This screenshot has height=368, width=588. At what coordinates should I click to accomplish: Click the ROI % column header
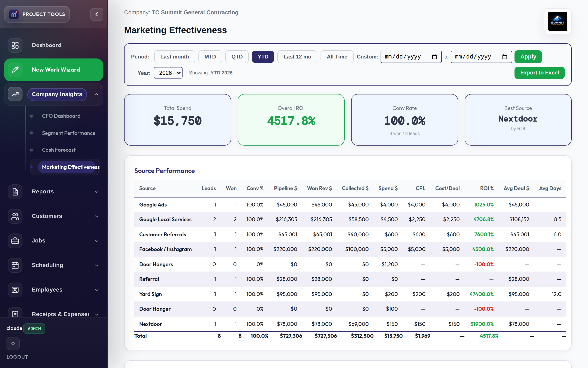click(x=487, y=188)
